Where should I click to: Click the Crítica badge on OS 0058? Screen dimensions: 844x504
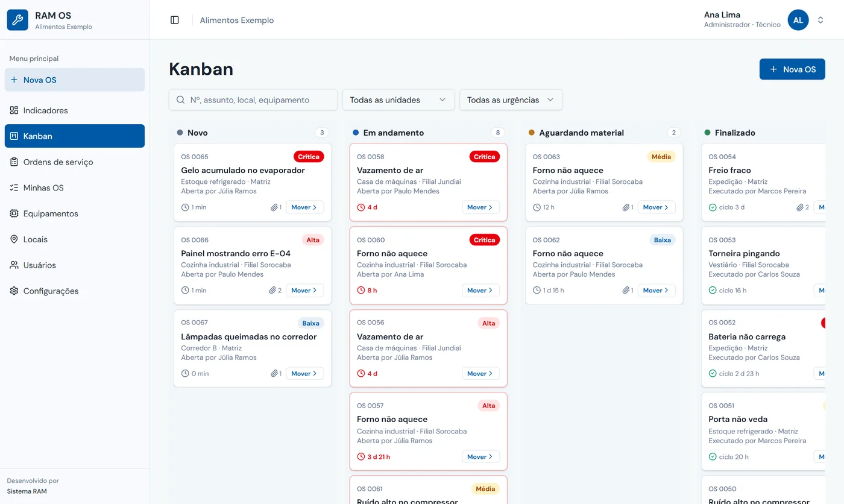[x=485, y=157]
